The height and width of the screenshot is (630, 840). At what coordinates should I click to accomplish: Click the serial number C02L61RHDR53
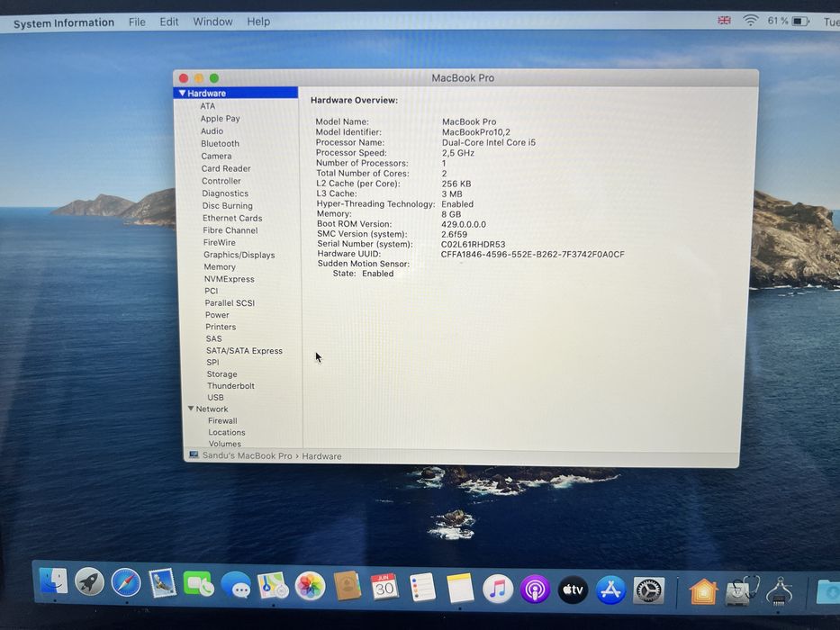(x=473, y=244)
